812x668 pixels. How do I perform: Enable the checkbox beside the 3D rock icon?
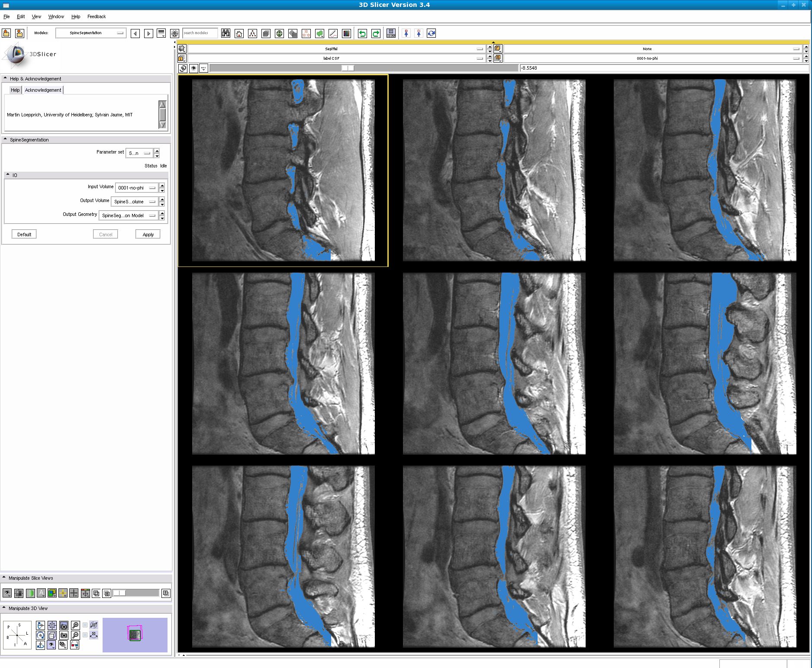tap(85, 635)
